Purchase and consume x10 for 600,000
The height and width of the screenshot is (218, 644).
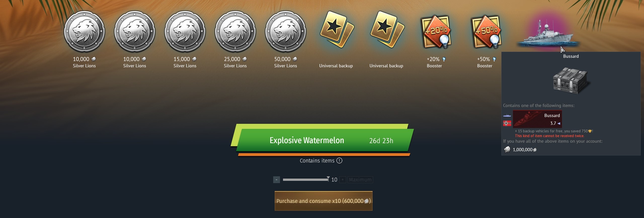(324, 201)
